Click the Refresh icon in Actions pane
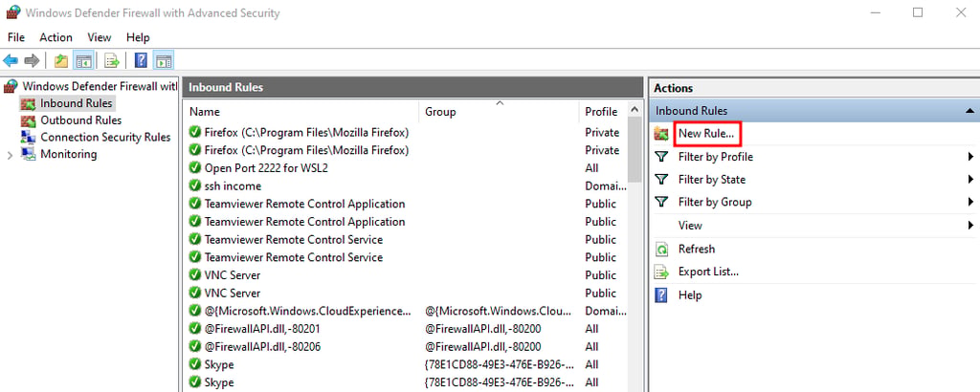Viewport: 980px width, 392px height. pyautogui.click(x=661, y=249)
